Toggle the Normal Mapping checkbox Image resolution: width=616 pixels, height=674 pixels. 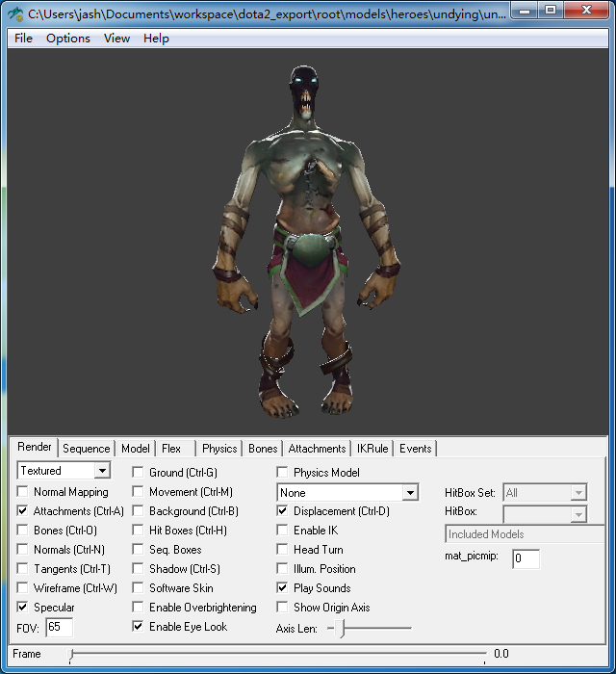[x=23, y=492]
